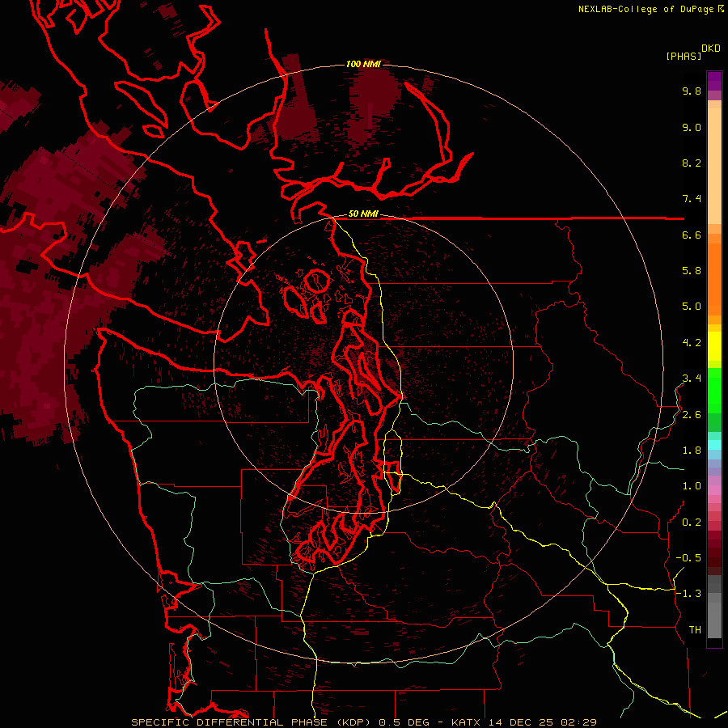Select the -1.3 legend value

[688, 594]
